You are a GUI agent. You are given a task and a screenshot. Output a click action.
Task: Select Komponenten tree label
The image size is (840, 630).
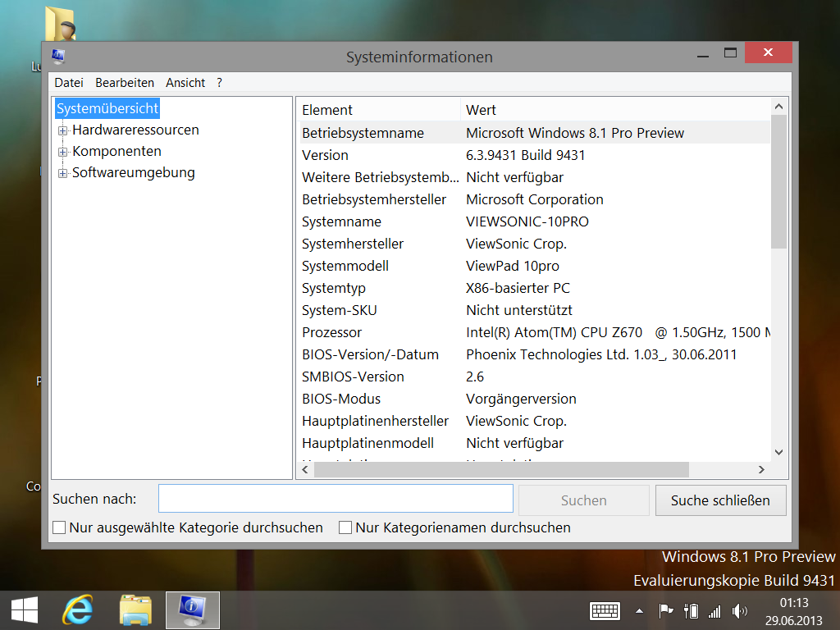click(x=116, y=151)
